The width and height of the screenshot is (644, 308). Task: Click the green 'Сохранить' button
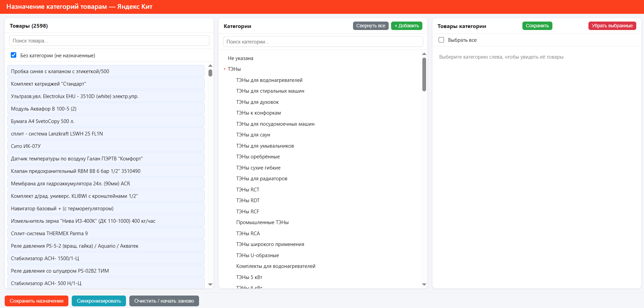click(x=537, y=26)
